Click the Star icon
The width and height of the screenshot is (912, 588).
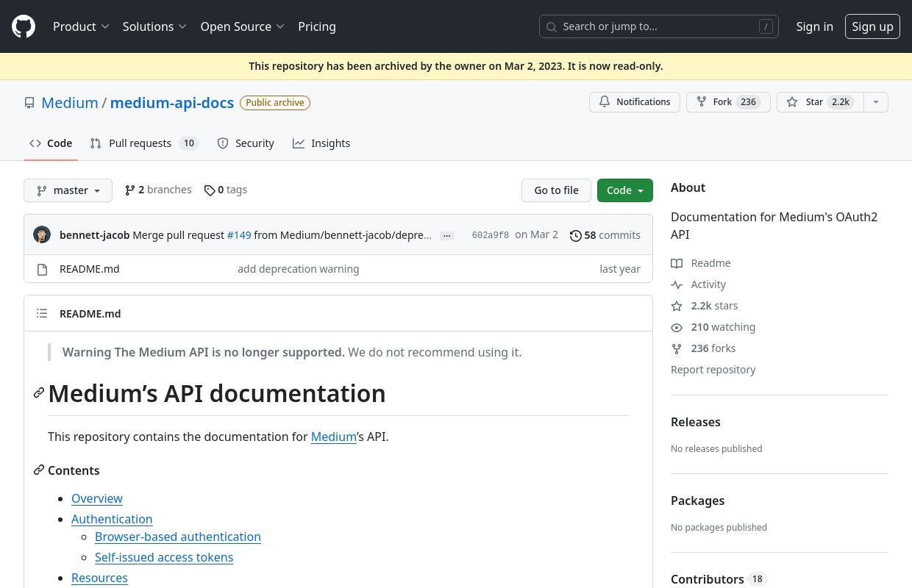792,102
